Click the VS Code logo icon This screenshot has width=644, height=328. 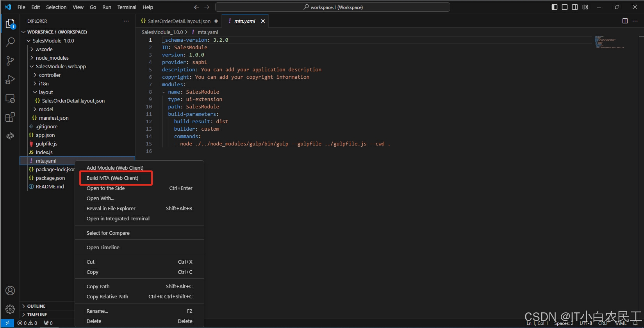click(8, 7)
